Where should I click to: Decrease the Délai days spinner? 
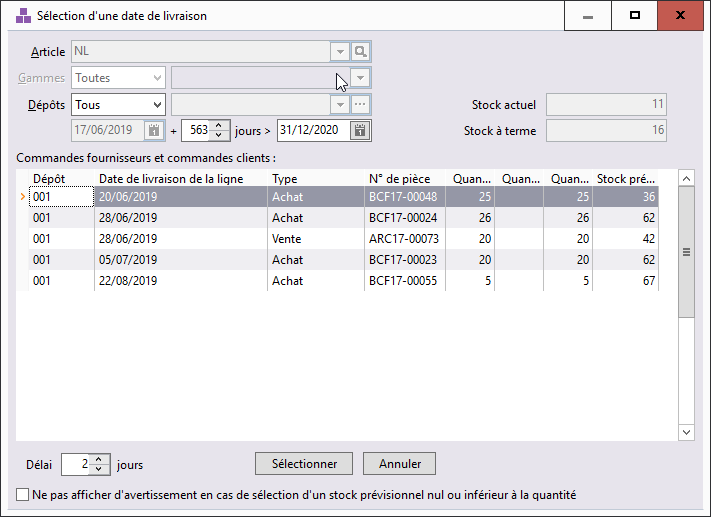pyautogui.click(x=99, y=469)
